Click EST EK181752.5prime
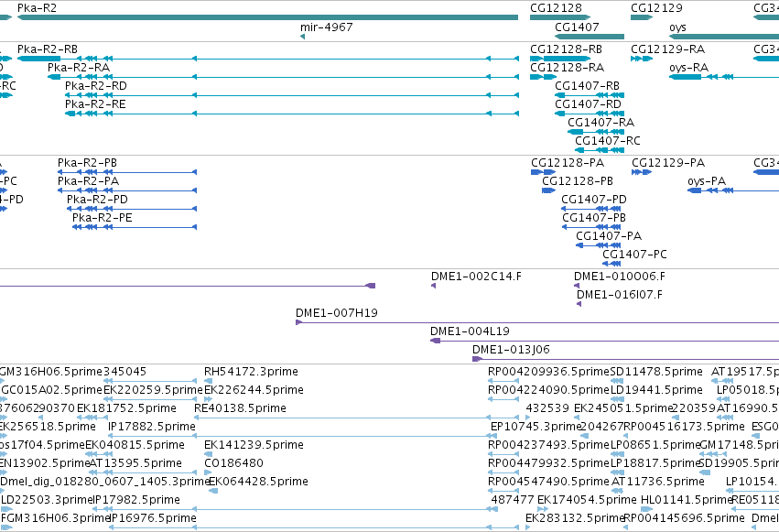The height and width of the screenshot is (532, 779). pos(126,408)
